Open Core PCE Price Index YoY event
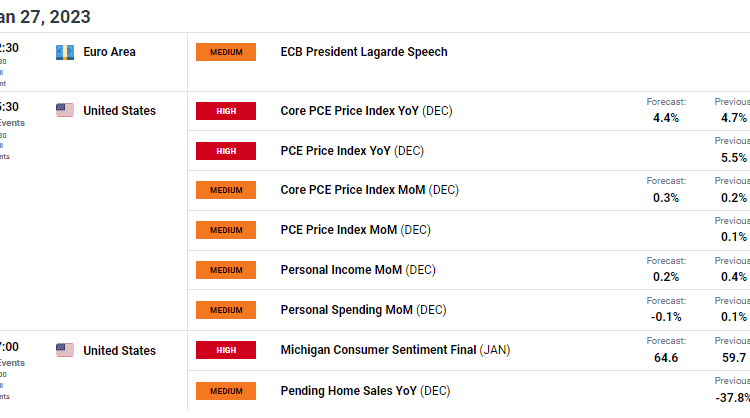The height and width of the screenshot is (418, 750). [x=366, y=111]
